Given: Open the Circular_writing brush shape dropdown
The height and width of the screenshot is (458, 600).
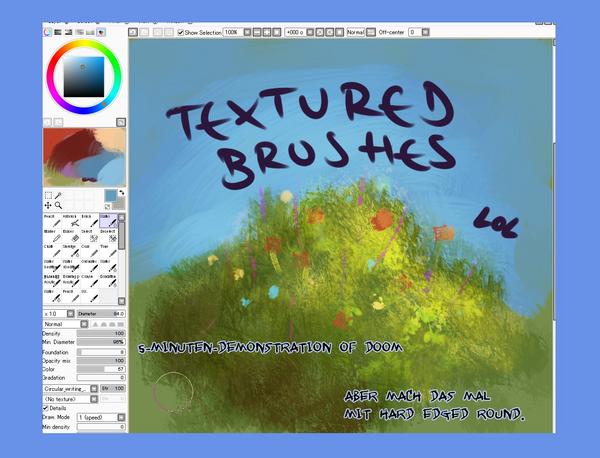Looking at the screenshot, I should point(94,389).
